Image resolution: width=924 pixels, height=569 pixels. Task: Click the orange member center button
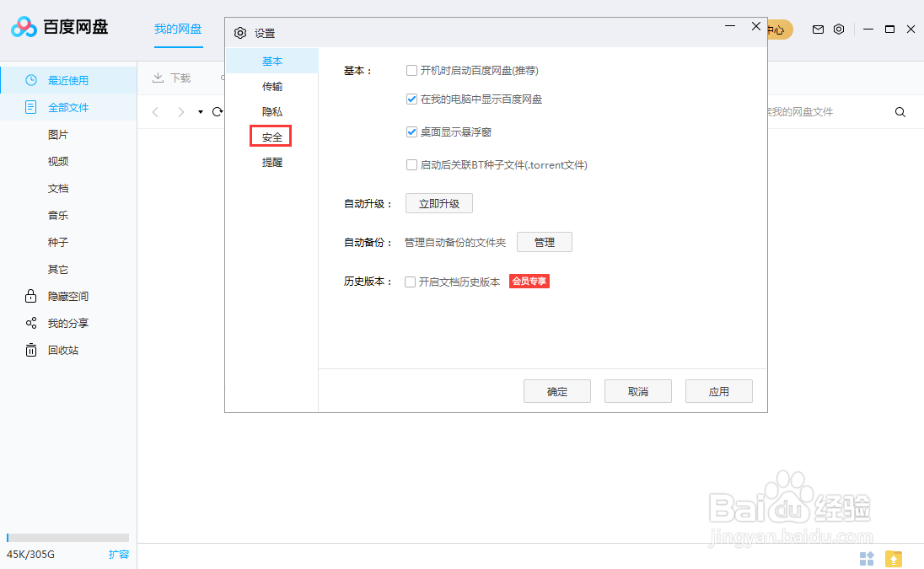tap(780, 30)
